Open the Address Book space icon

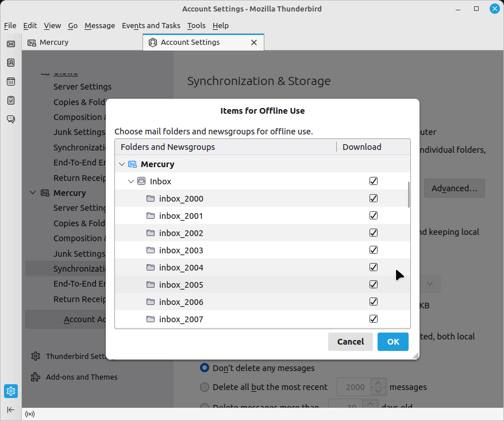coord(11,63)
